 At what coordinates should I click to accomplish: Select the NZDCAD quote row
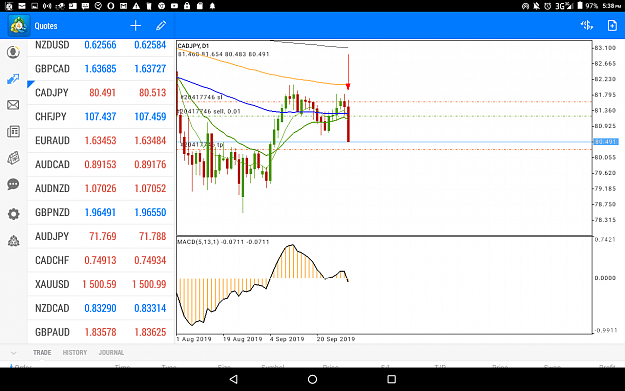pos(101,308)
